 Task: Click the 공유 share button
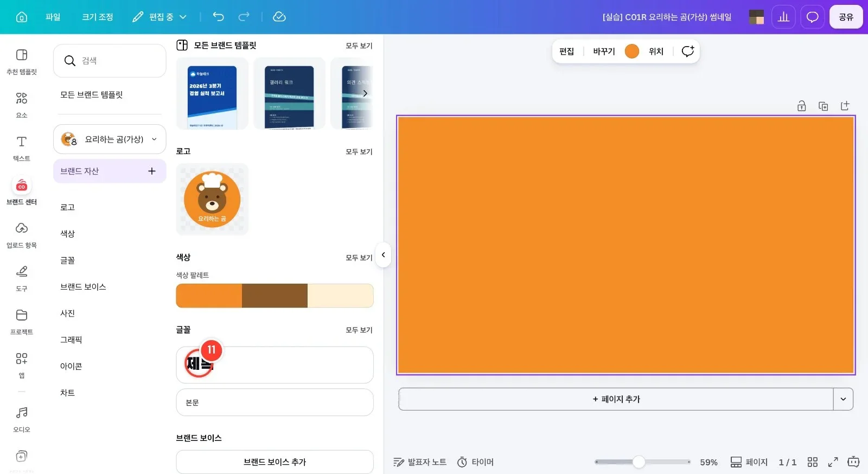[846, 17]
